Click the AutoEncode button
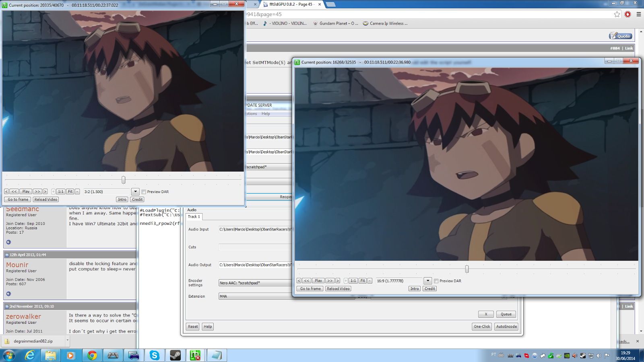The image size is (644, 362). pos(506,327)
